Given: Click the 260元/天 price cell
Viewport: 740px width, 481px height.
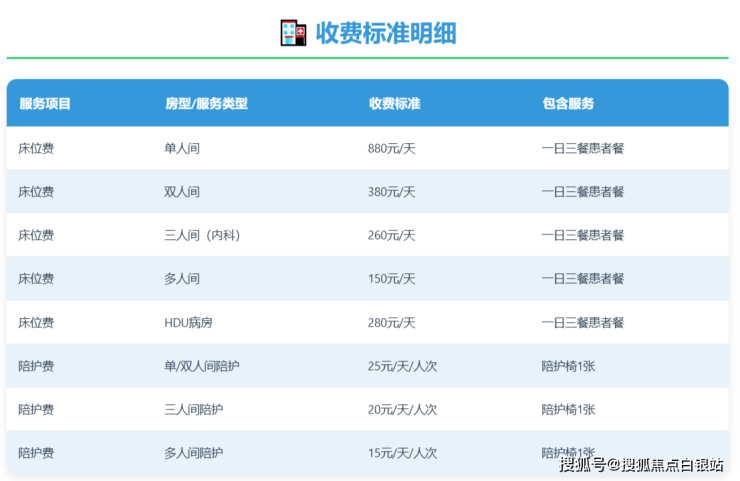Looking at the screenshot, I should click(392, 235).
